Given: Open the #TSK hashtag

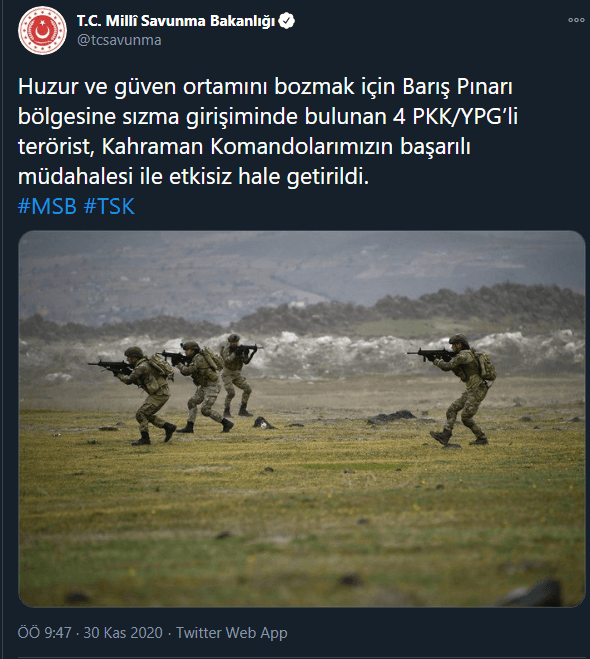Looking at the screenshot, I should (109, 206).
